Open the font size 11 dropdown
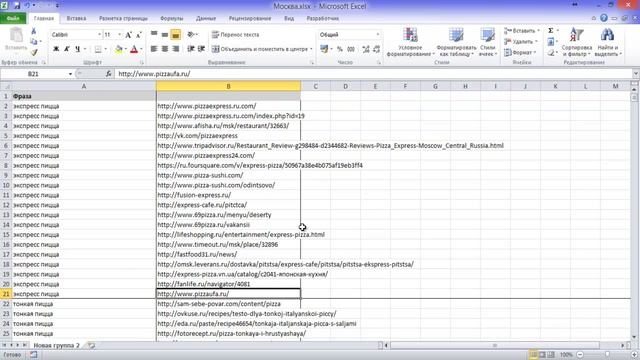The width and height of the screenshot is (640, 360). [119, 35]
